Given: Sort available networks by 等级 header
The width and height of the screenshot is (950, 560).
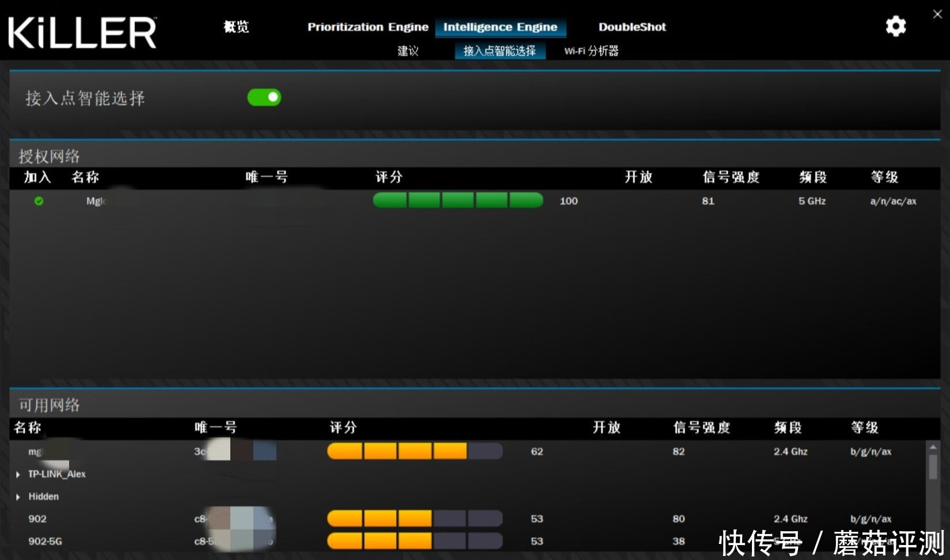Looking at the screenshot, I should (865, 428).
